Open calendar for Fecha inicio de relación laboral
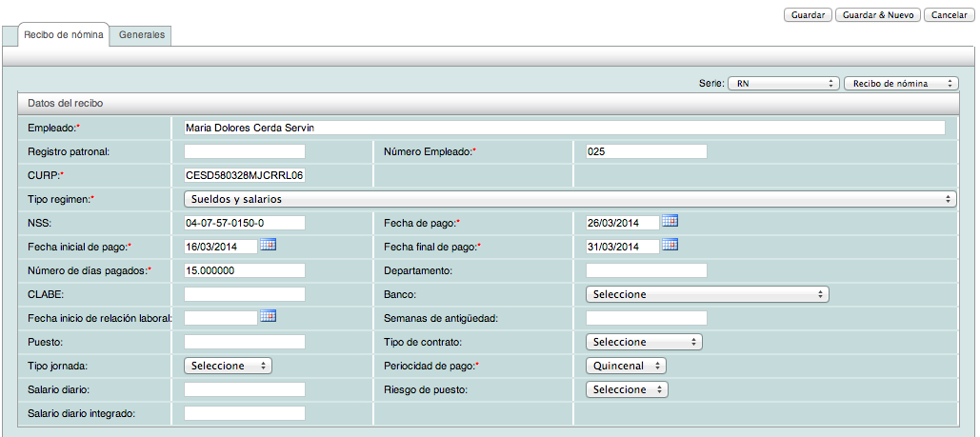Image resolution: width=980 pixels, height=437 pixels. click(x=268, y=316)
